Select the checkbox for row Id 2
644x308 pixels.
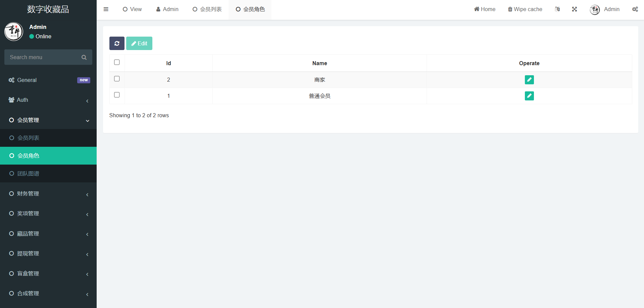(x=117, y=79)
